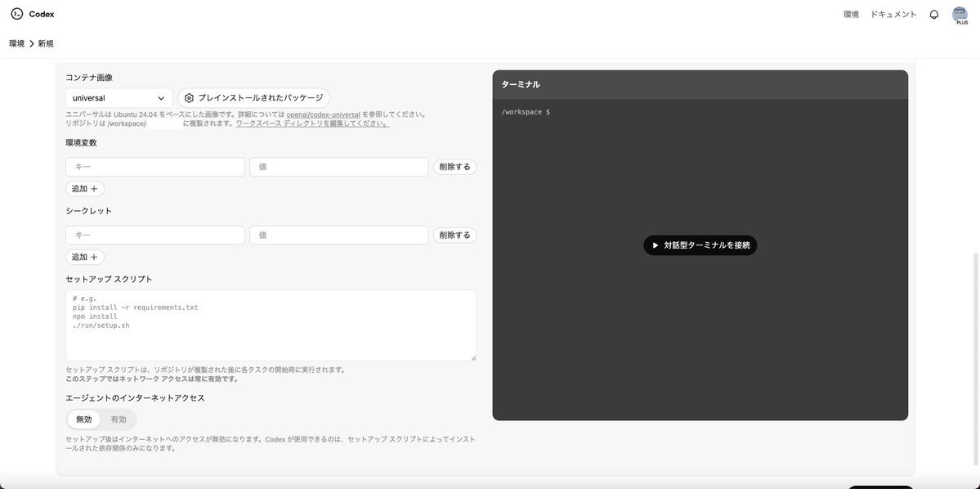Delete the secret row
The height and width of the screenshot is (489, 980).
(x=454, y=236)
